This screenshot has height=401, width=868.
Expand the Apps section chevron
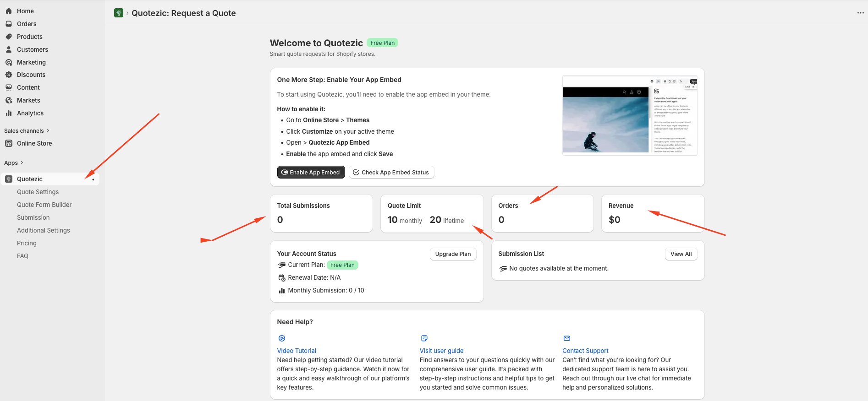(x=22, y=163)
